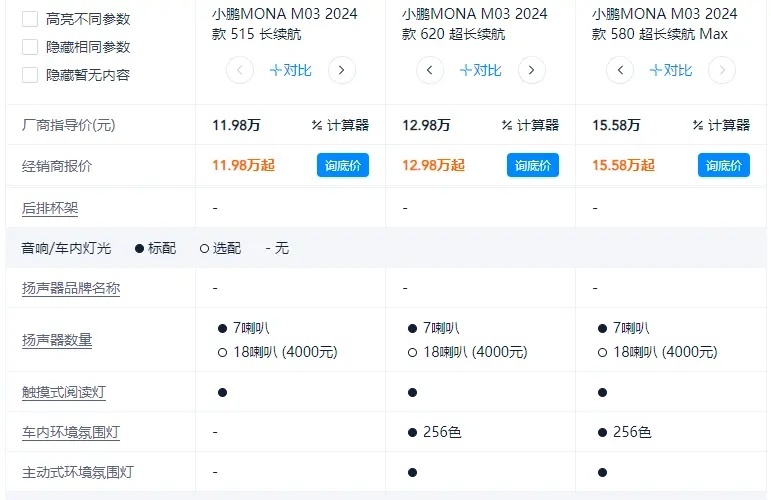The width and height of the screenshot is (771, 500).
Task: Click the 小鹏MONA M03 2024款 620 超长续航 title
Action: [474, 24]
